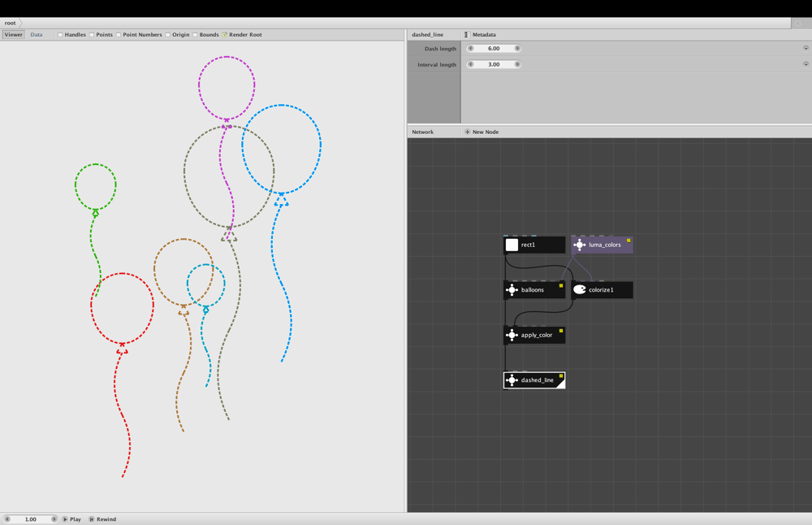Click the Dash length value 6.00
The height and width of the screenshot is (525, 812).
494,48
